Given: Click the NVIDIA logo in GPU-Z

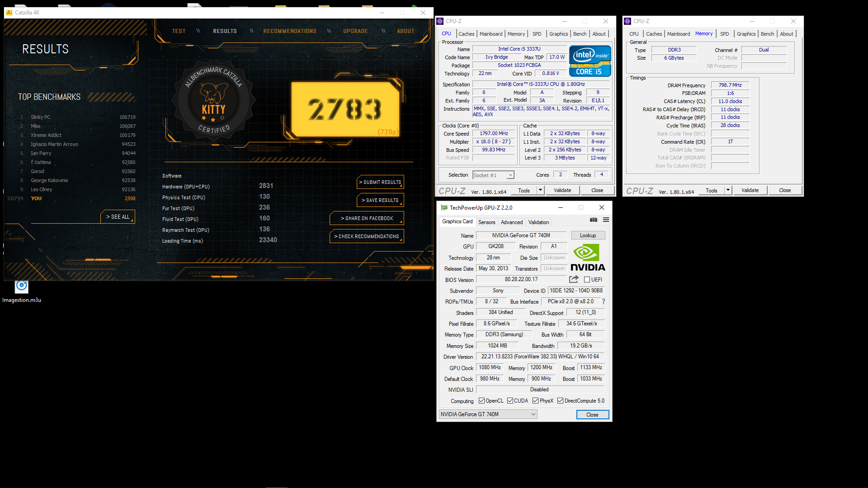Looking at the screenshot, I should (x=588, y=258).
